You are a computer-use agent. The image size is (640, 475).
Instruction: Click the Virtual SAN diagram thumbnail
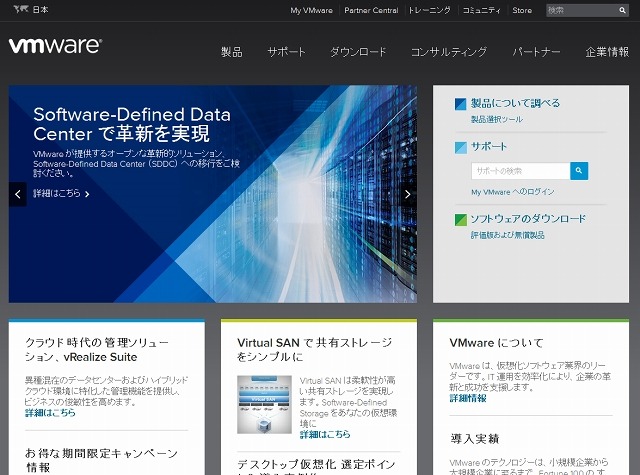tap(264, 404)
